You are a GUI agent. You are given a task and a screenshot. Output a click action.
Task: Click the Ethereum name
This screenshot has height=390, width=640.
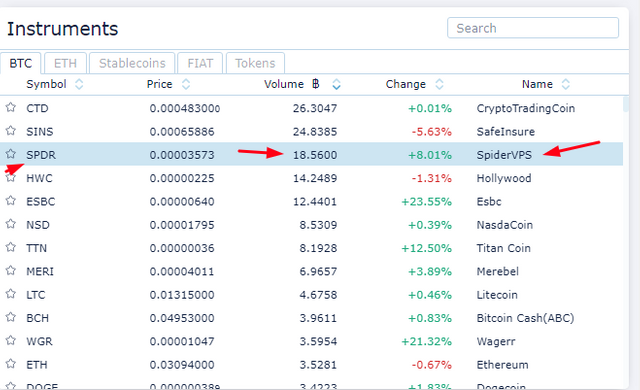[x=502, y=364]
